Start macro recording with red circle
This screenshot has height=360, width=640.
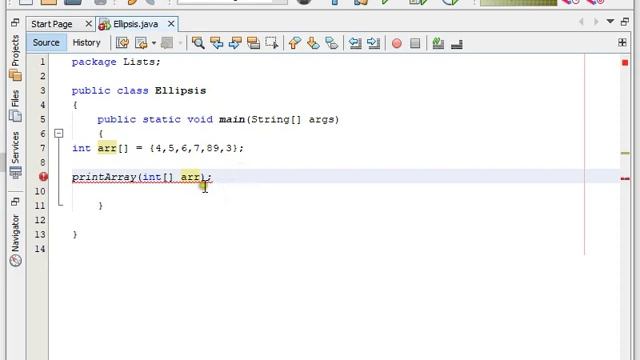(x=397, y=43)
